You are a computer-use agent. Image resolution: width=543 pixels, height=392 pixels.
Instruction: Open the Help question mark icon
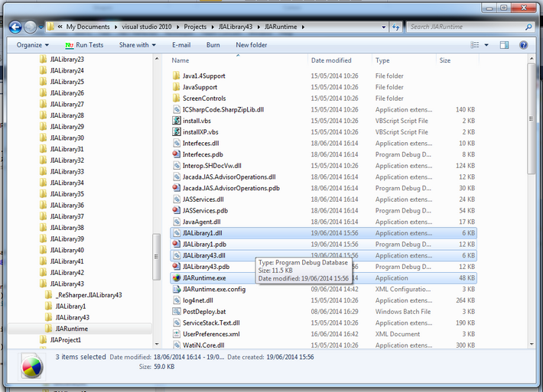(524, 45)
